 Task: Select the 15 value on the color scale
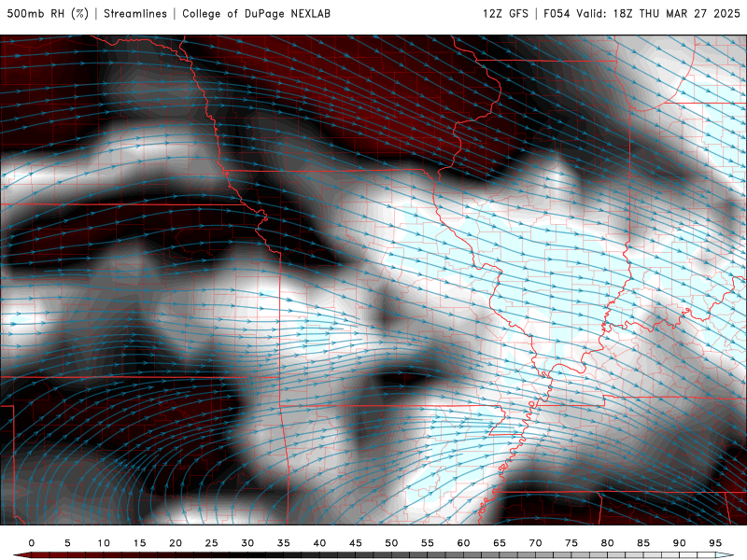(x=139, y=543)
